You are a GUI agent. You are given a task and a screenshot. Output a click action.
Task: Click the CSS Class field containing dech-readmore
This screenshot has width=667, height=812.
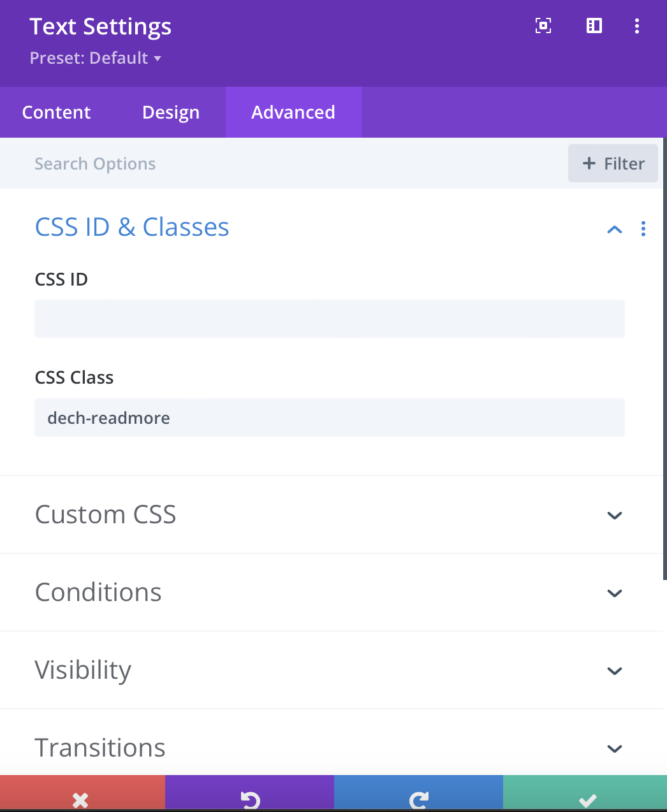pos(330,417)
